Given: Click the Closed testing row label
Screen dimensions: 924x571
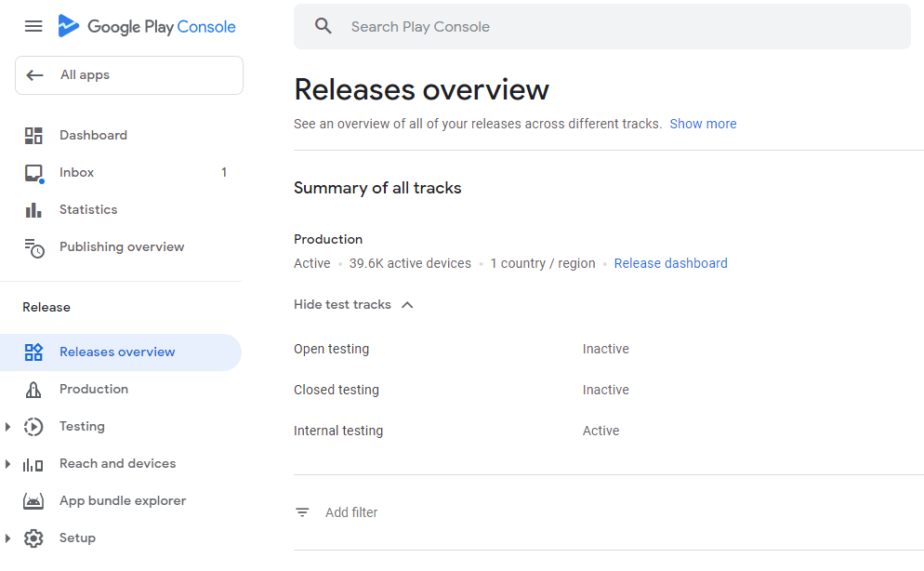Looking at the screenshot, I should 337,390.
